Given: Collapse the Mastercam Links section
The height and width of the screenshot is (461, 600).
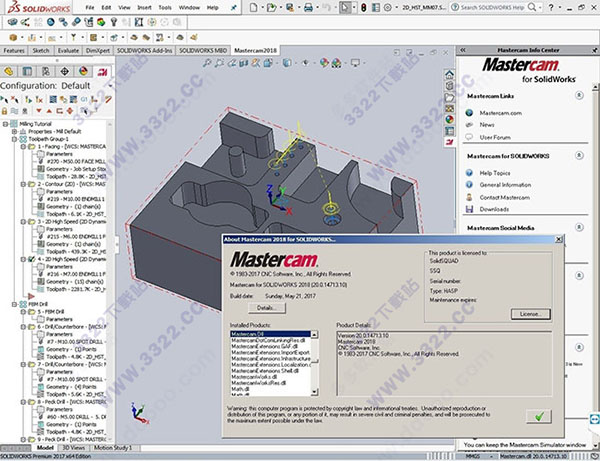Looking at the screenshot, I should coord(579,96).
